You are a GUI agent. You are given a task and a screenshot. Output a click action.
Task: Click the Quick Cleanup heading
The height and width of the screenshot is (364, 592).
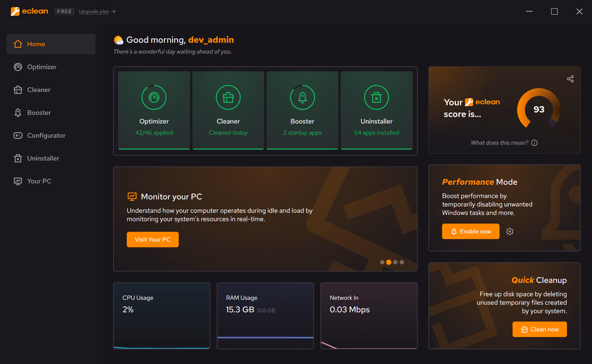pos(539,280)
